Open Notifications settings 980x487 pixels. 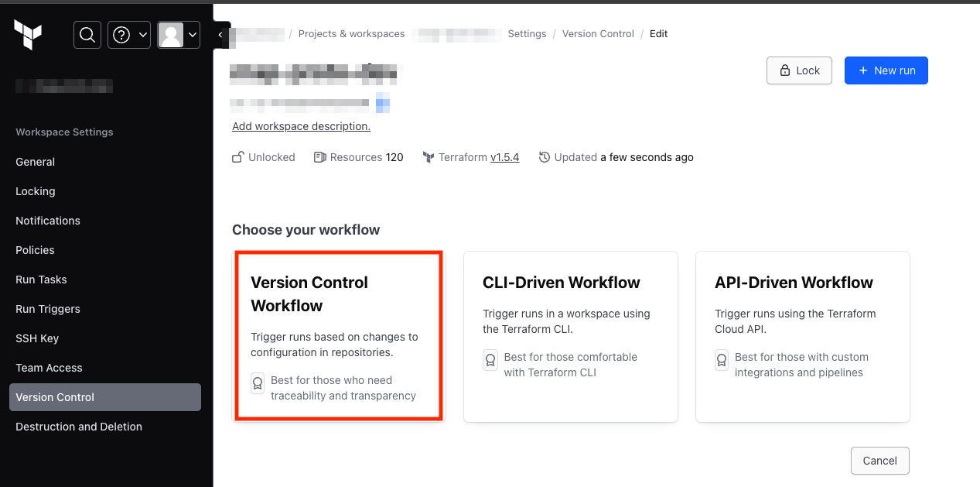pyautogui.click(x=47, y=221)
